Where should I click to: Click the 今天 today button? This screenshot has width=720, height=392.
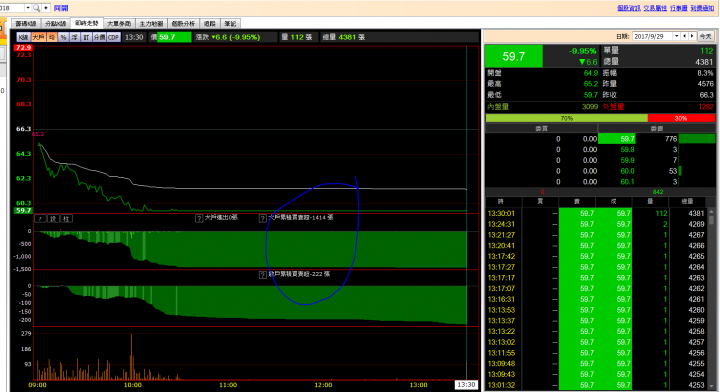click(705, 36)
